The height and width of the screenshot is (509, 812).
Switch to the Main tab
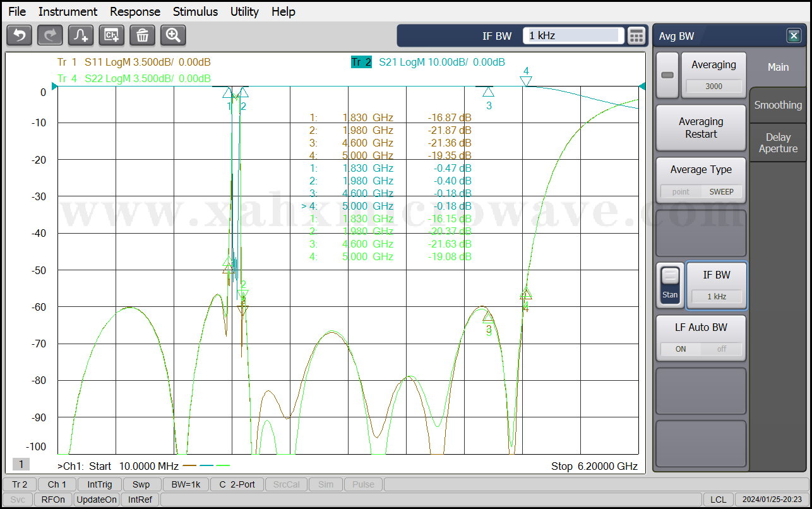[778, 67]
